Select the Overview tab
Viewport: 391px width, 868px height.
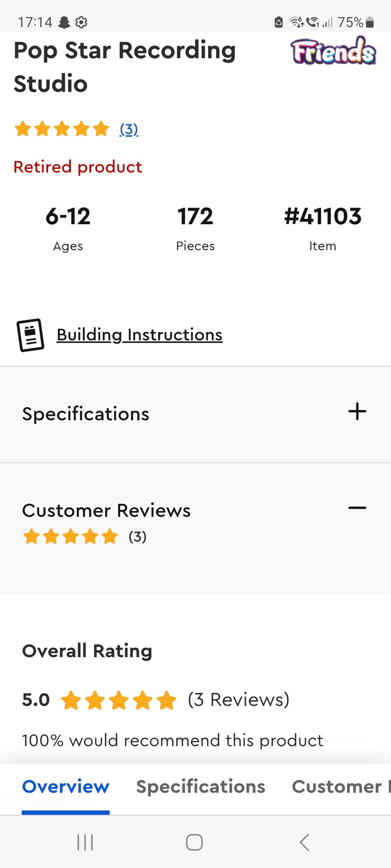(x=66, y=787)
